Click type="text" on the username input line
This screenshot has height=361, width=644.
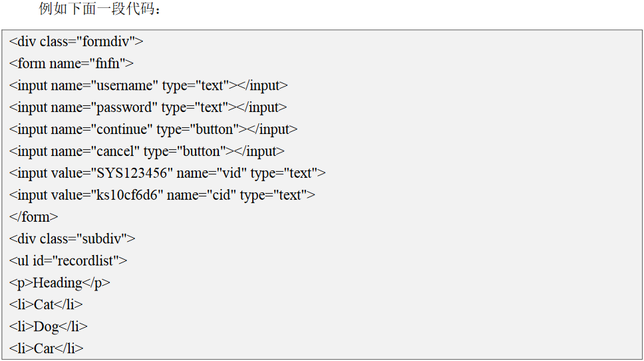195,86
